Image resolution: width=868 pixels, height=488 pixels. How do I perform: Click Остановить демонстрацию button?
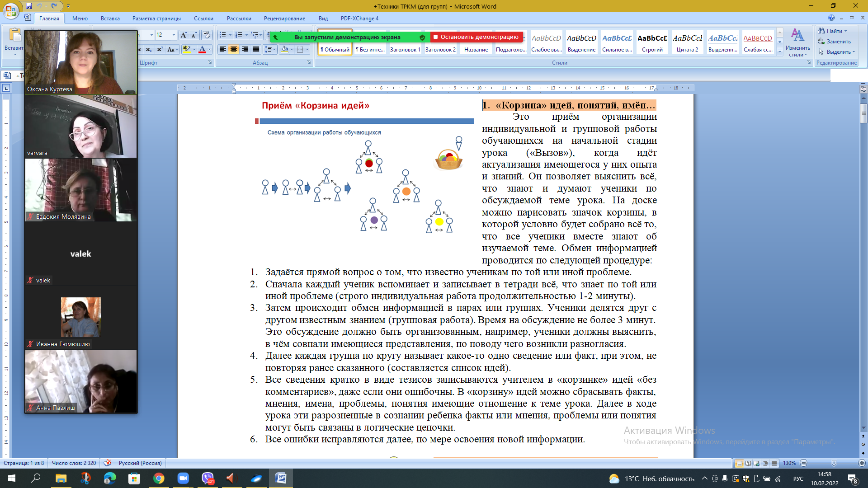476,37
